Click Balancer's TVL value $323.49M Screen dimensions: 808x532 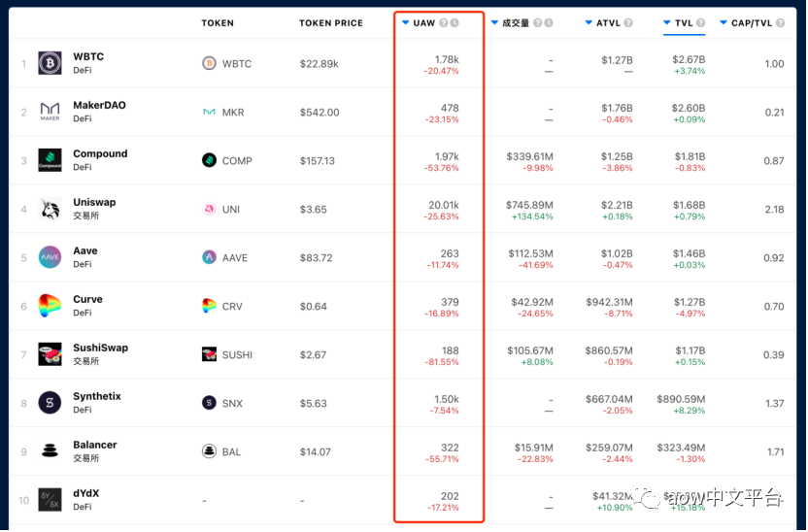click(x=681, y=448)
